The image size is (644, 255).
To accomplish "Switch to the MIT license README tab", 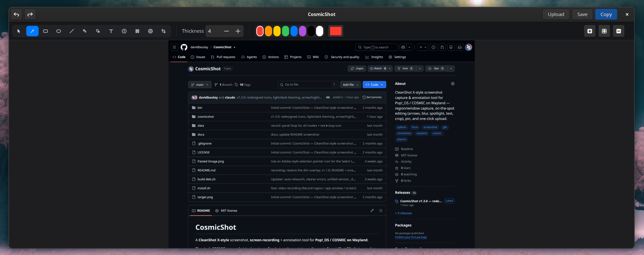I will coord(226,211).
